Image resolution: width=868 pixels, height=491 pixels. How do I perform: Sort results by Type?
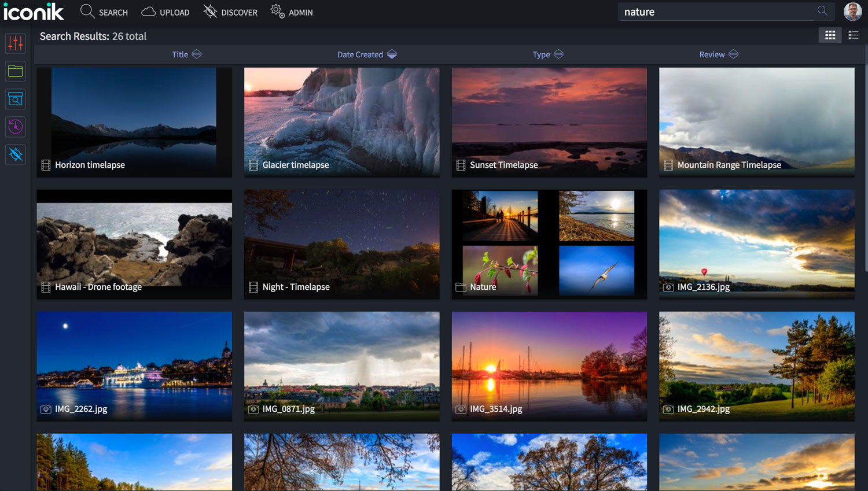pyautogui.click(x=548, y=54)
